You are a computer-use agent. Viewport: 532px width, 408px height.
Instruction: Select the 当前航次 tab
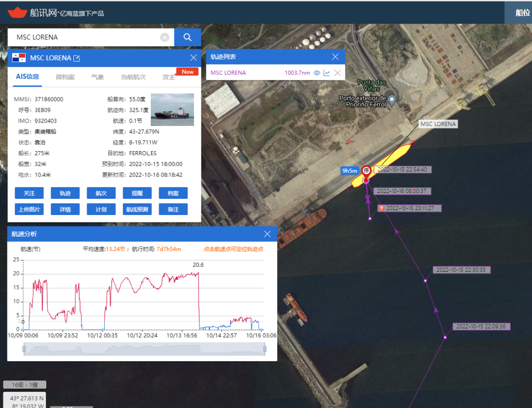[133, 77]
